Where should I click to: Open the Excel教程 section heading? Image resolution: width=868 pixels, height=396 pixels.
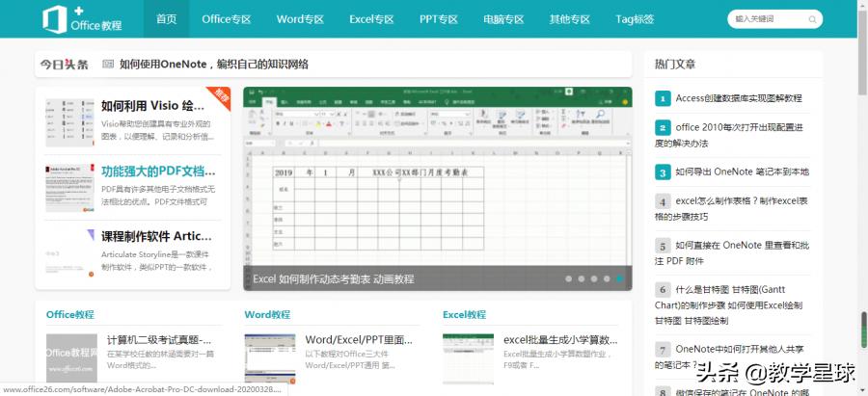pyautogui.click(x=465, y=315)
